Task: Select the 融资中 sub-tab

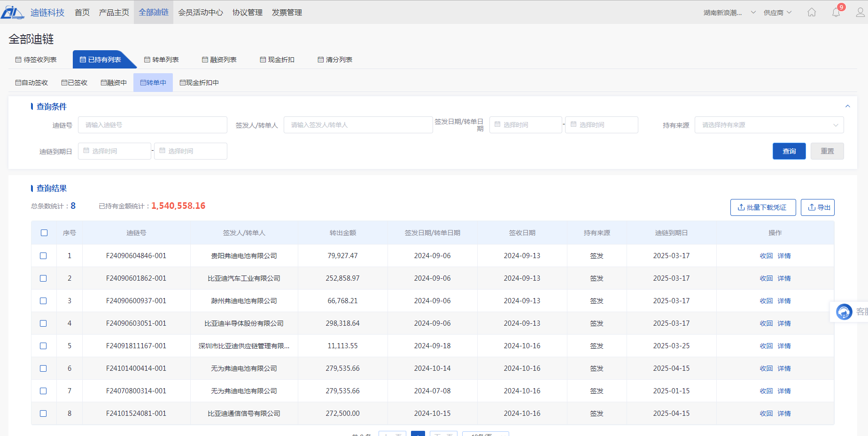Action: click(114, 83)
